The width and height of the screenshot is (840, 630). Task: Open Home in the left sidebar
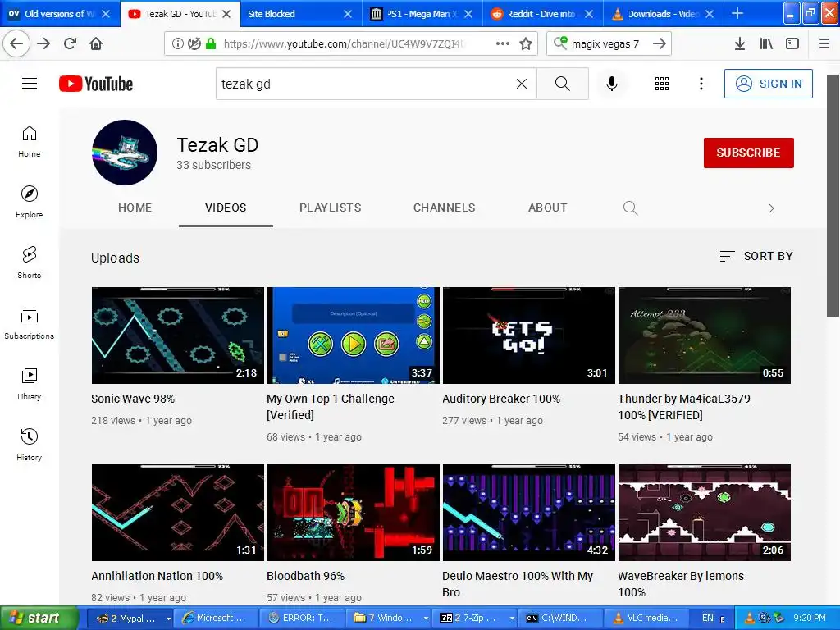[x=30, y=141]
